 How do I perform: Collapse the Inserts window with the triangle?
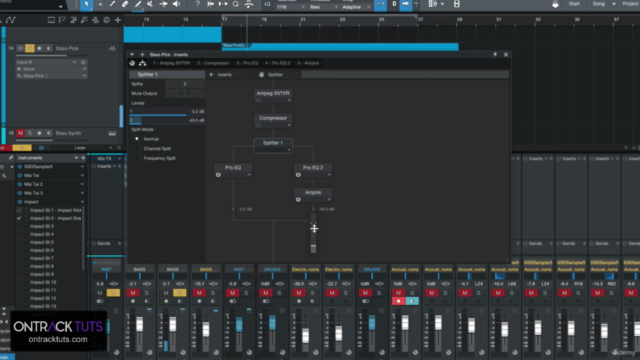132,54
